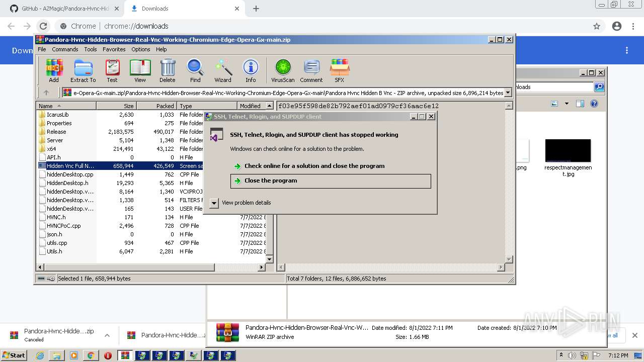
Task: Click the Explorer help question-mark icon
Action: point(594,104)
